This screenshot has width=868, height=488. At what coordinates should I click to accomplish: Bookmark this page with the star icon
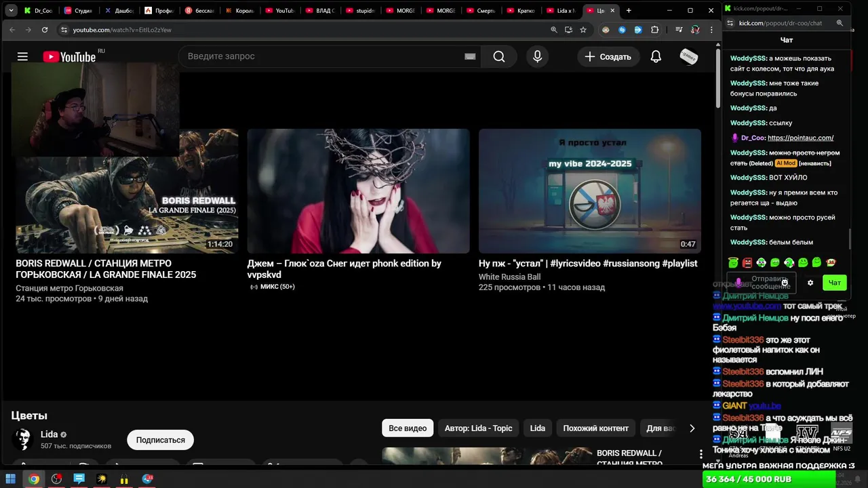tap(583, 30)
